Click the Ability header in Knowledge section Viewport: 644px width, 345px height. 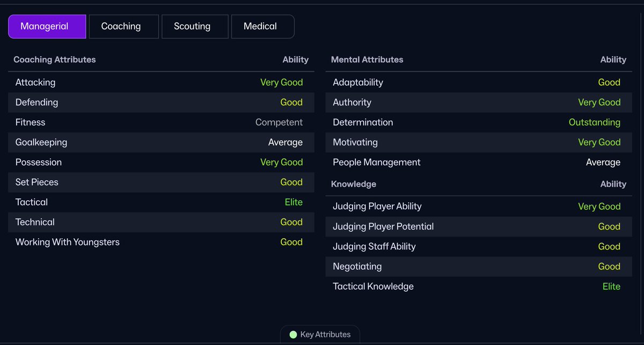coord(613,184)
